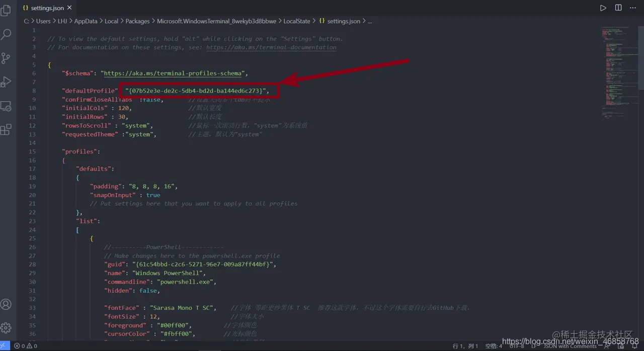This screenshot has width=644, height=351.
Task: Click the "padding" key on line 19
Action: [106, 186]
